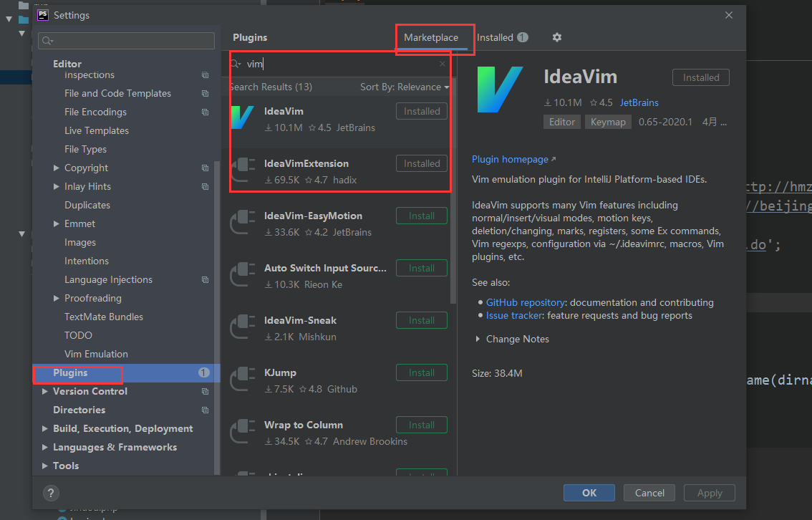812x520 pixels.
Task: Install the IdeaVim-EasyMotion plugin
Action: coord(422,216)
